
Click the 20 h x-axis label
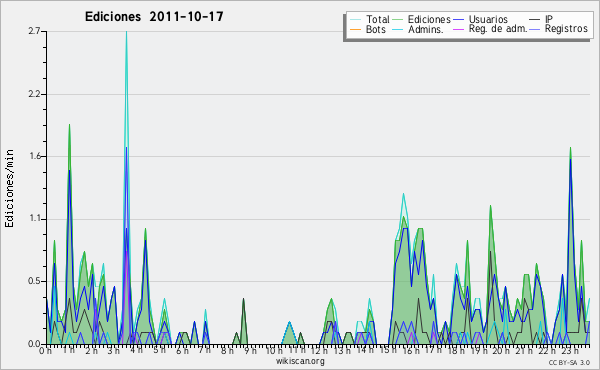tap(501, 351)
